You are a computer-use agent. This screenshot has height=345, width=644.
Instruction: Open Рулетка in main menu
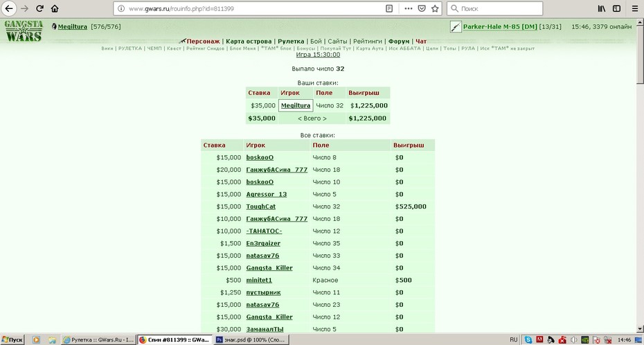click(x=291, y=42)
